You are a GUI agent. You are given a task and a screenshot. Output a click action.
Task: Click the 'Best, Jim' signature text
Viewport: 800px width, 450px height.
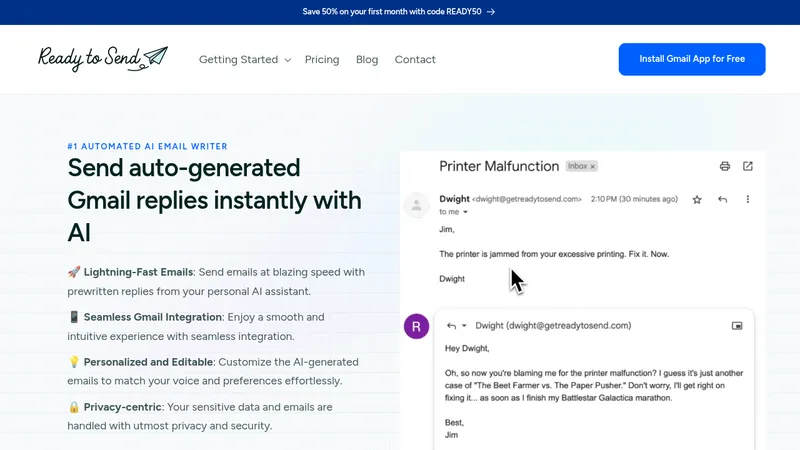[x=454, y=429]
